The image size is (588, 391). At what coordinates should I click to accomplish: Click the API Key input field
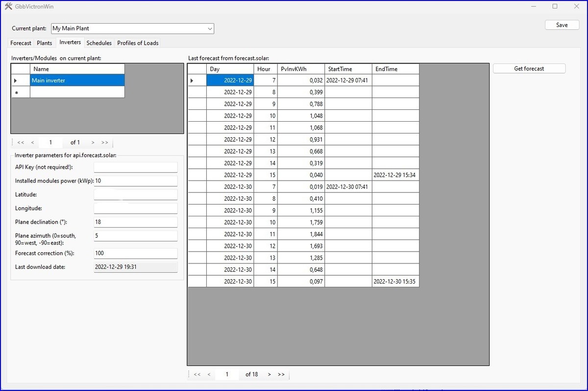point(135,167)
